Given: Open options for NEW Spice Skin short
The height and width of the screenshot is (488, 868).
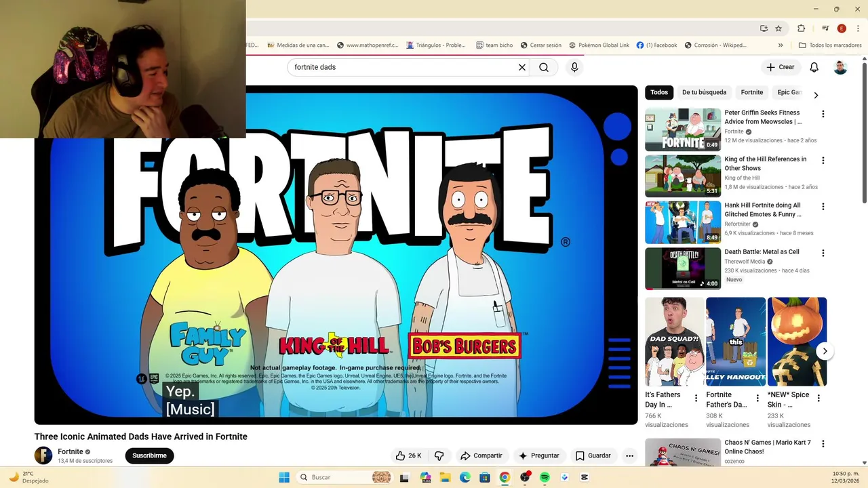Looking at the screenshot, I should [818, 399].
